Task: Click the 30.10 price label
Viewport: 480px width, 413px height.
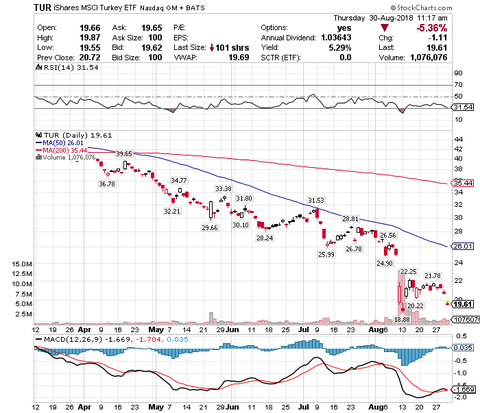Action: (241, 225)
